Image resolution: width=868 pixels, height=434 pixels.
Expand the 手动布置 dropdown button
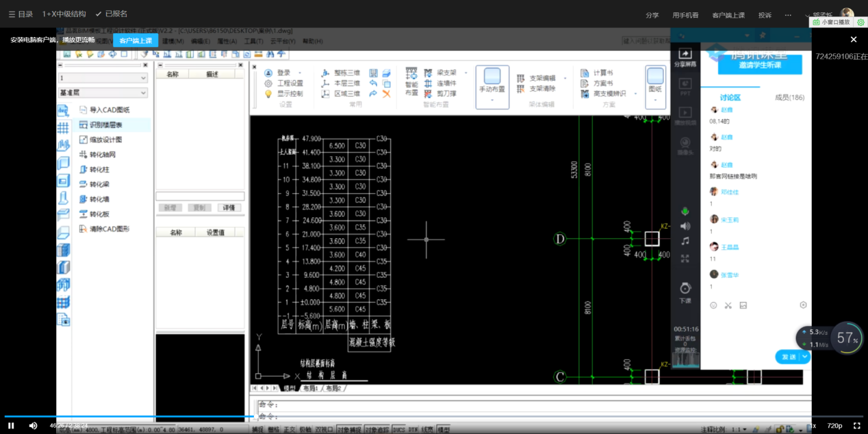pos(492,100)
